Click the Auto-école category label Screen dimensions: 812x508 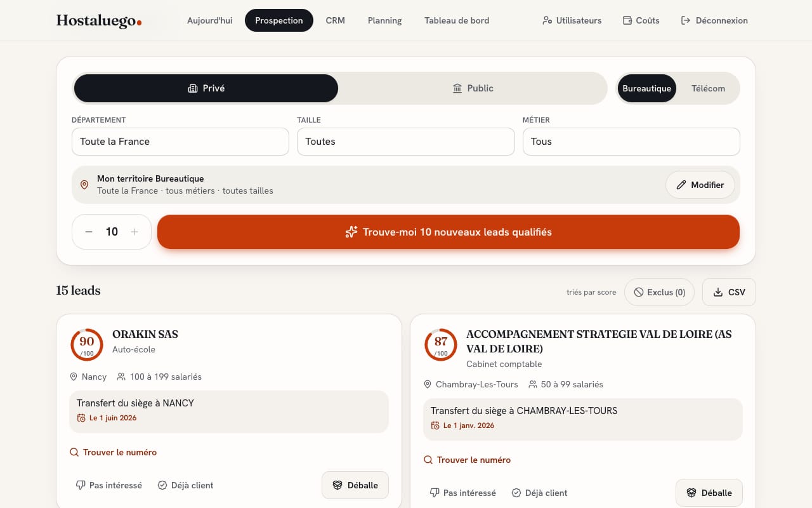click(x=134, y=349)
